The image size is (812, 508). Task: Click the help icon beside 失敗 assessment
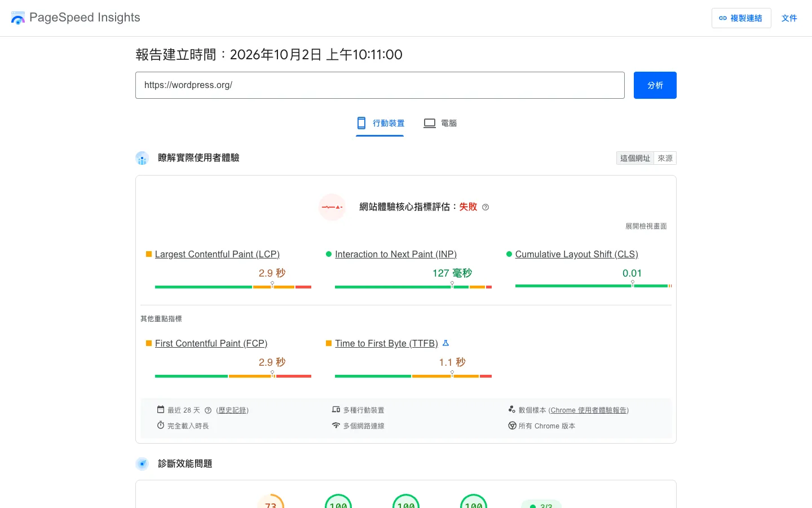[x=486, y=207]
